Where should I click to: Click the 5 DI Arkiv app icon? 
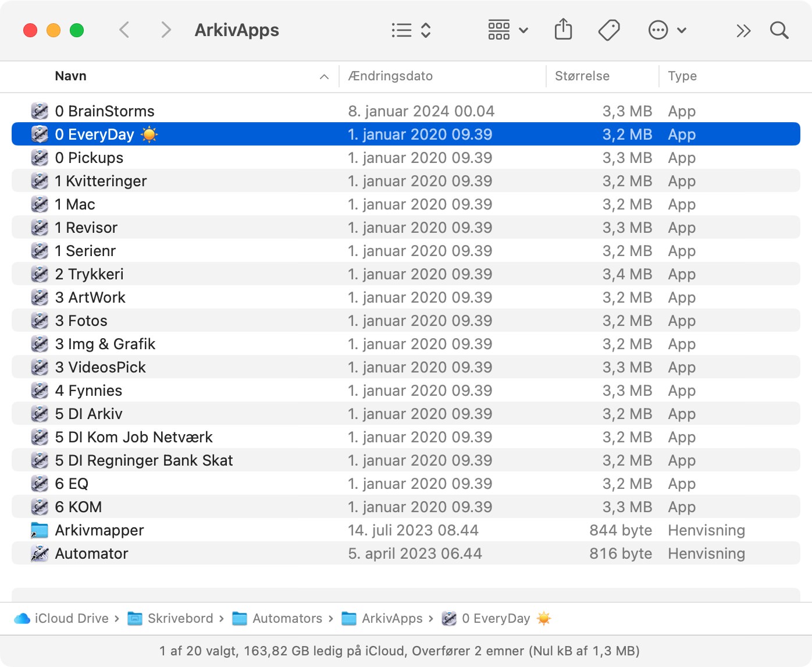tap(40, 413)
